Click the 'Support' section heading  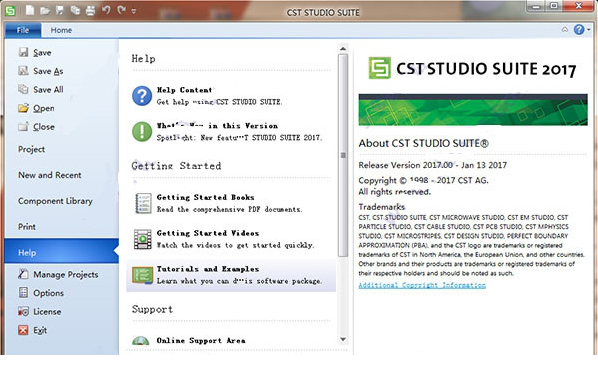pos(153,309)
